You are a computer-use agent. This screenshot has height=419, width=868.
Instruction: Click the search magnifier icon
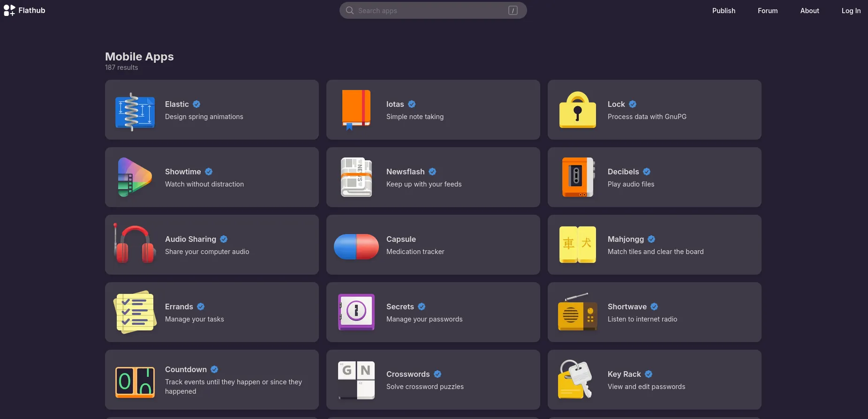[350, 10]
